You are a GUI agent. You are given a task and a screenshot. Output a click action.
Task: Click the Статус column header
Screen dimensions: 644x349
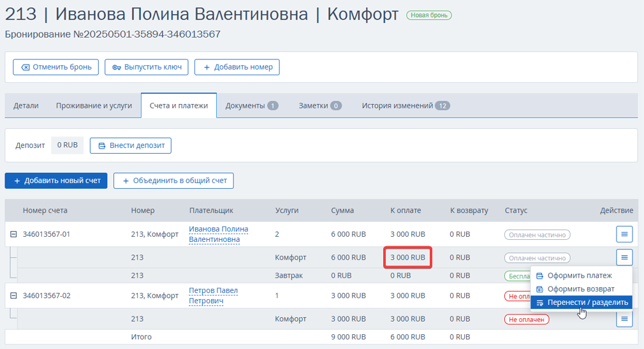516,211
